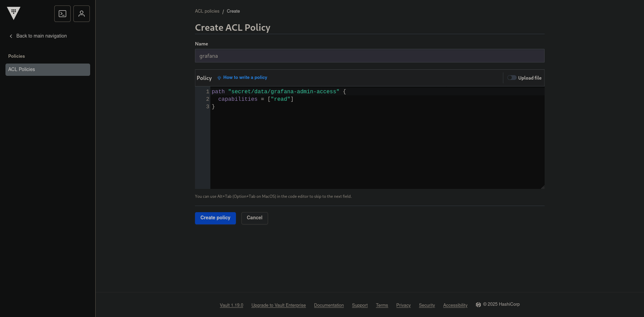Screen dimensions: 644x317
Task: Open the user account menu icon
Action: tap(81, 14)
